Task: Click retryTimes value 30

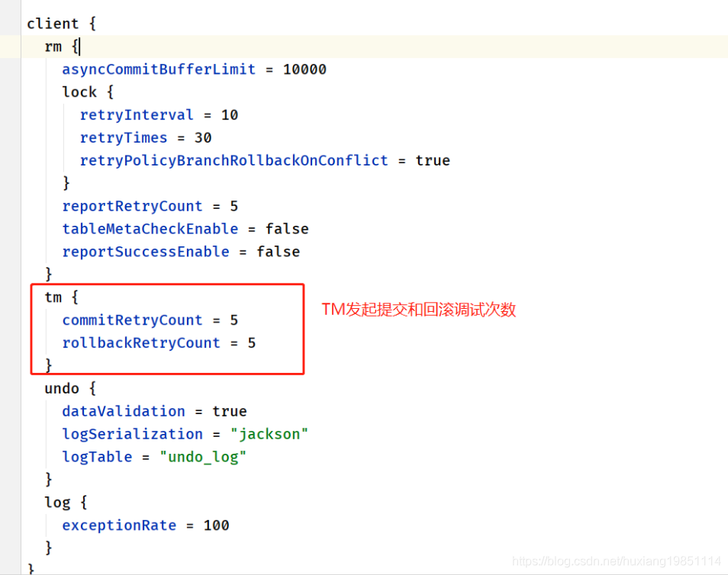Action: [203, 137]
